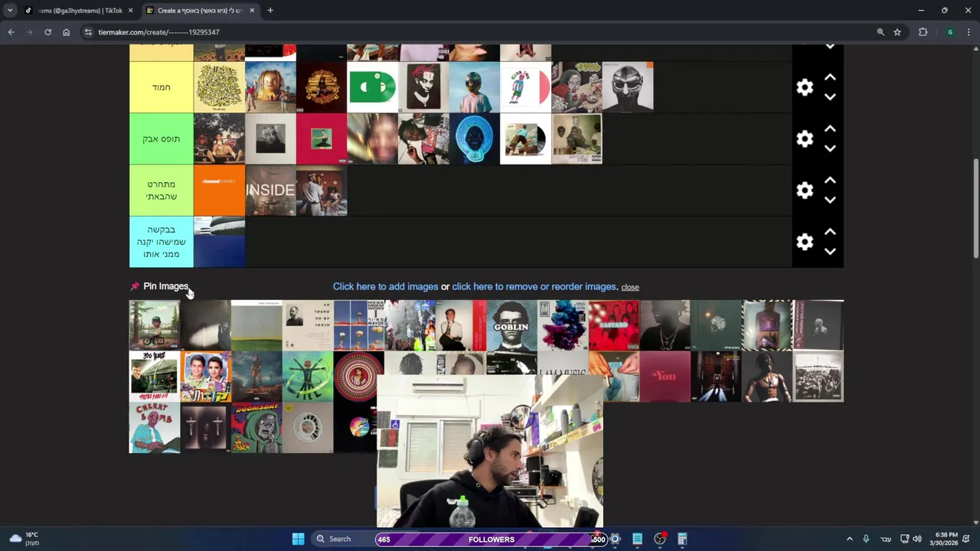Viewport: 980px width, 551px height.
Task: Open the volume tray icon
Action: (x=917, y=539)
